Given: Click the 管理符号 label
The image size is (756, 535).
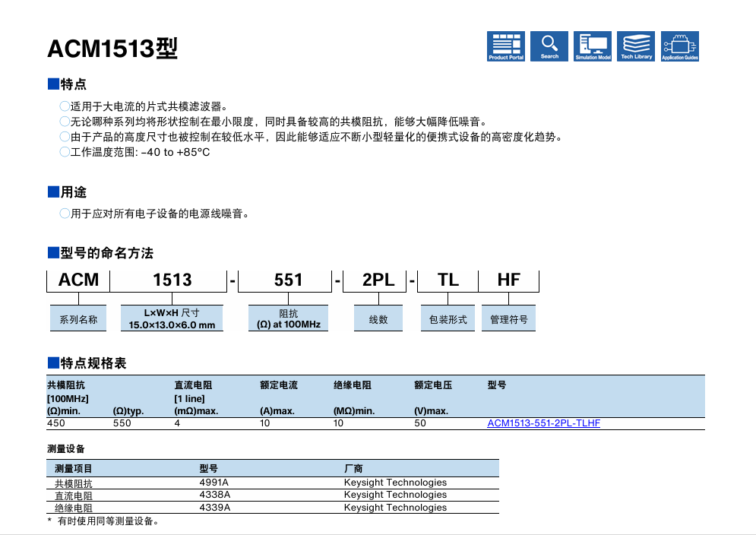Looking at the screenshot, I should coord(508,318).
